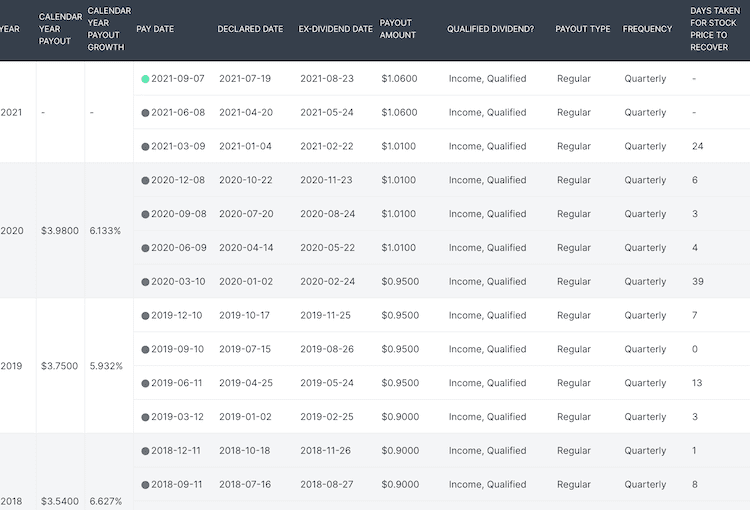Click recovery days value 24
The image size is (750, 510).
(x=697, y=146)
